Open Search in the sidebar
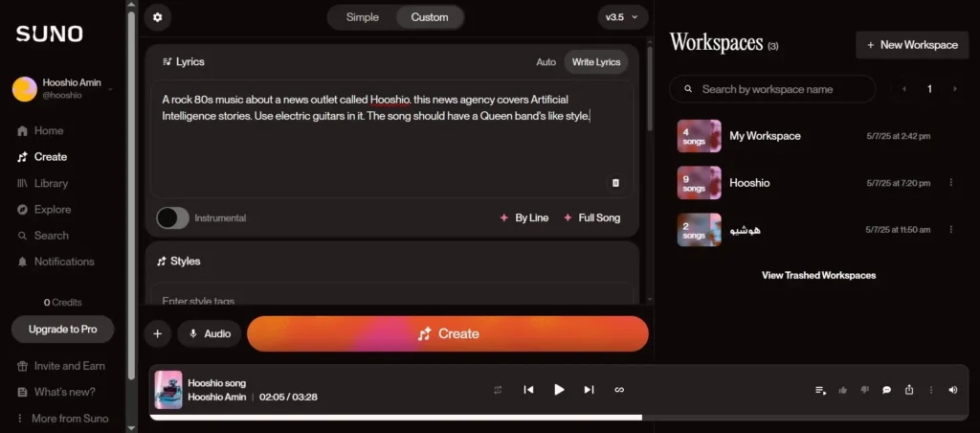Screen dimensions: 980x433 (43, 236)
